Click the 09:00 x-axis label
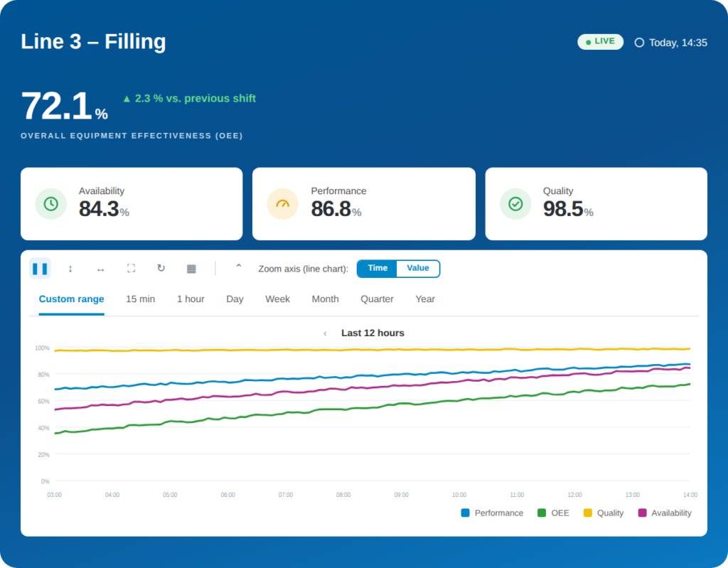The width and height of the screenshot is (728, 568). pyautogui.click(x=401, y=495)
